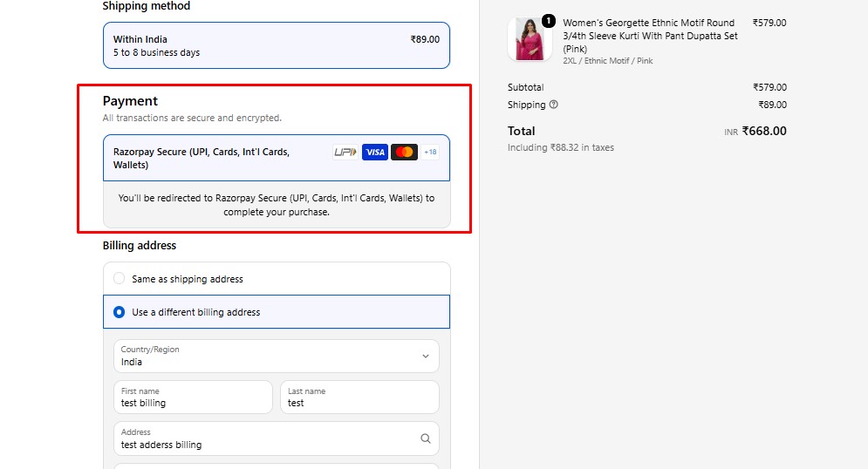
Task: Click the Payment section heading
Action: tap(130, 101)
